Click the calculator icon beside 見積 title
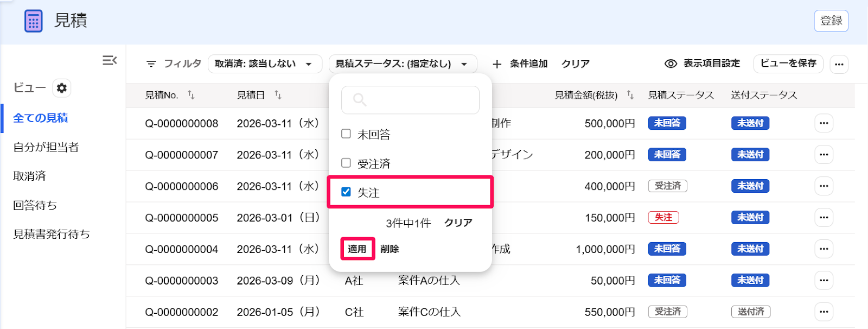Screen dimensions: 868x329 (34, 21)
